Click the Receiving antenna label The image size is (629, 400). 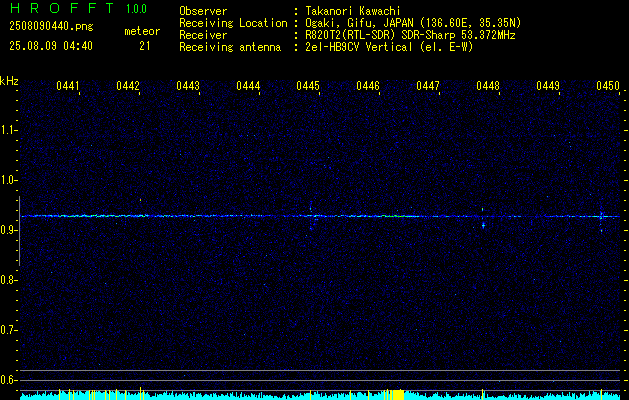[230, 47]
